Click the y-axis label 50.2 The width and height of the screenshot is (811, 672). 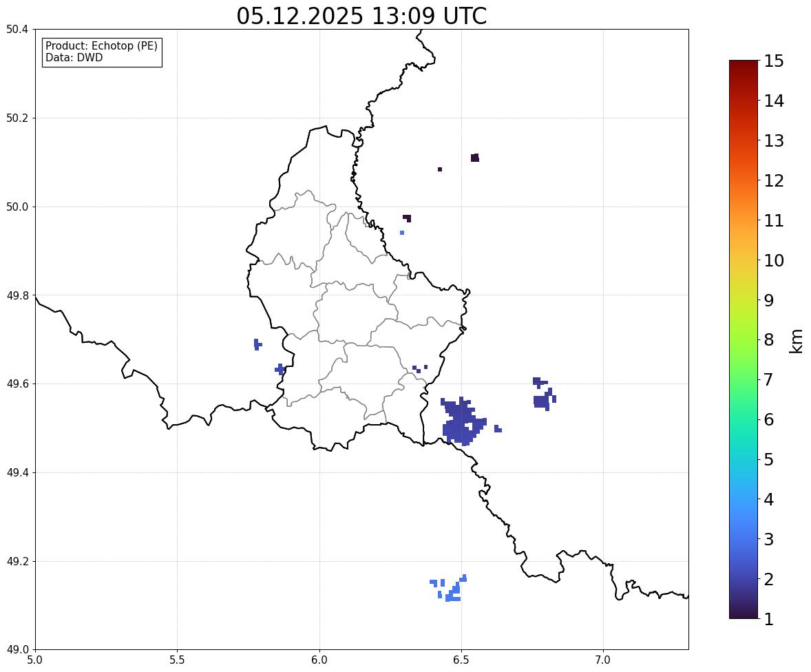pos(17,118)
